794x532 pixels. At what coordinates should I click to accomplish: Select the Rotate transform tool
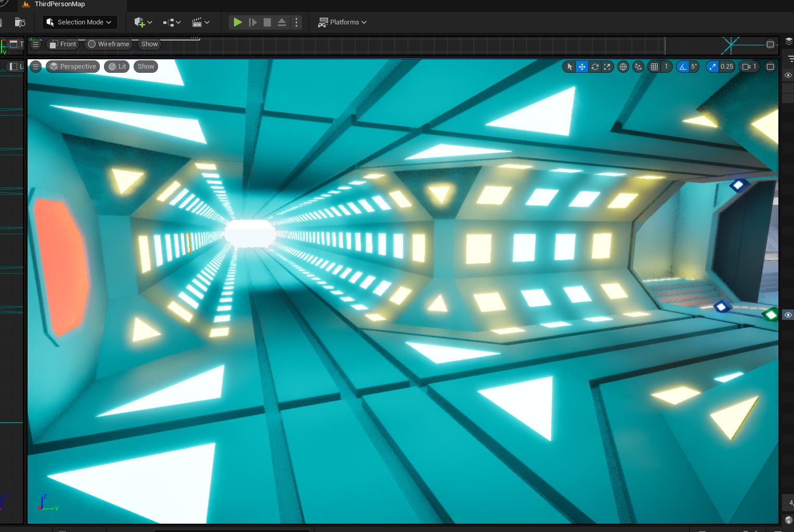click(x=595, y=67)
